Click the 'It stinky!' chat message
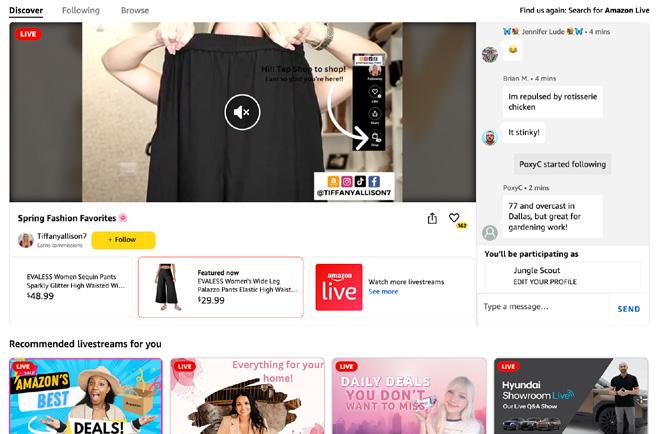The height and width of the screenshot is (434, 663). pos(523,132)
